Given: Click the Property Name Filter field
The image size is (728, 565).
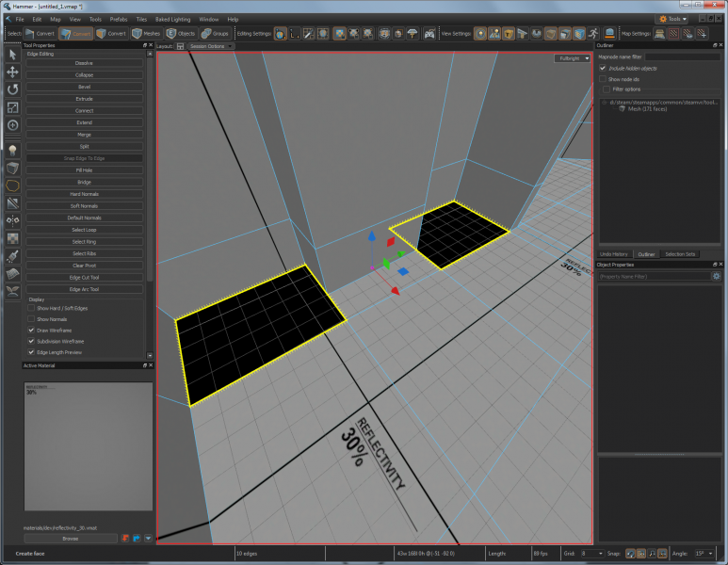Looking at the screenshot, I should point(655,276).
